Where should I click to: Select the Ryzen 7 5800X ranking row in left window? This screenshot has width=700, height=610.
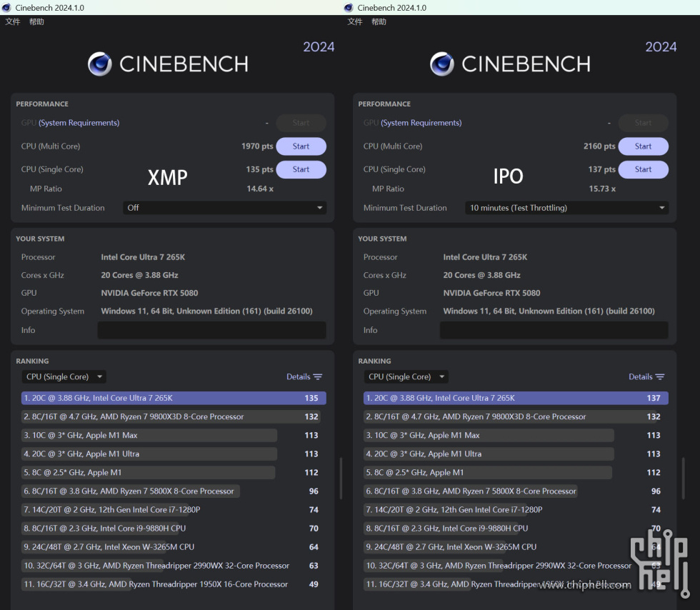coord(174,491)
